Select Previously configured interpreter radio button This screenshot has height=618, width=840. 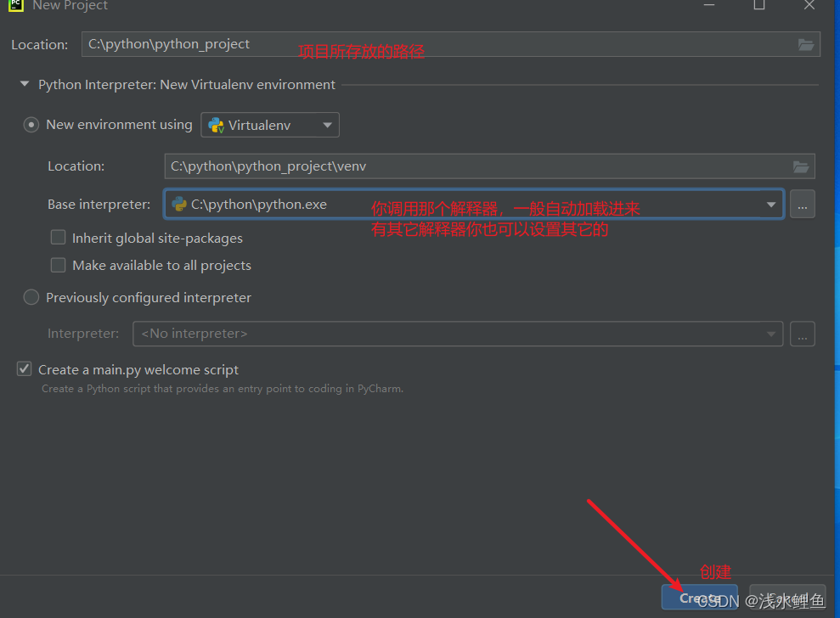pos(31,297)
